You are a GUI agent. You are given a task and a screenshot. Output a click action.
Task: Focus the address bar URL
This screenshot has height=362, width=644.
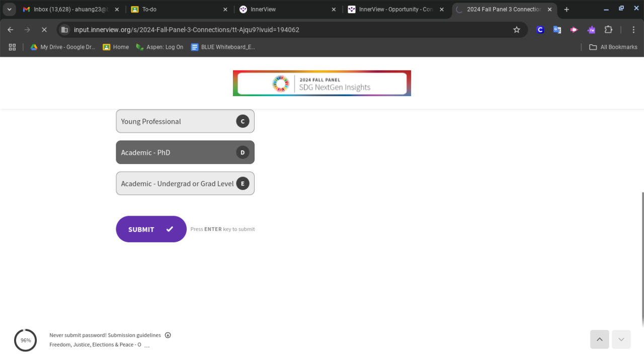pos(187,30)
